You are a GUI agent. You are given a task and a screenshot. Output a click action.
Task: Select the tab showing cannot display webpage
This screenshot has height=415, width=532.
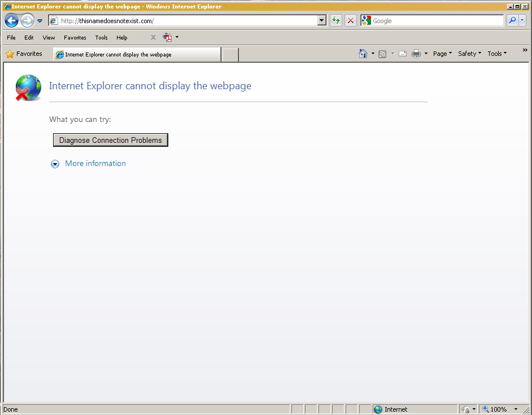pyautogui.click(x=136, y=55)
